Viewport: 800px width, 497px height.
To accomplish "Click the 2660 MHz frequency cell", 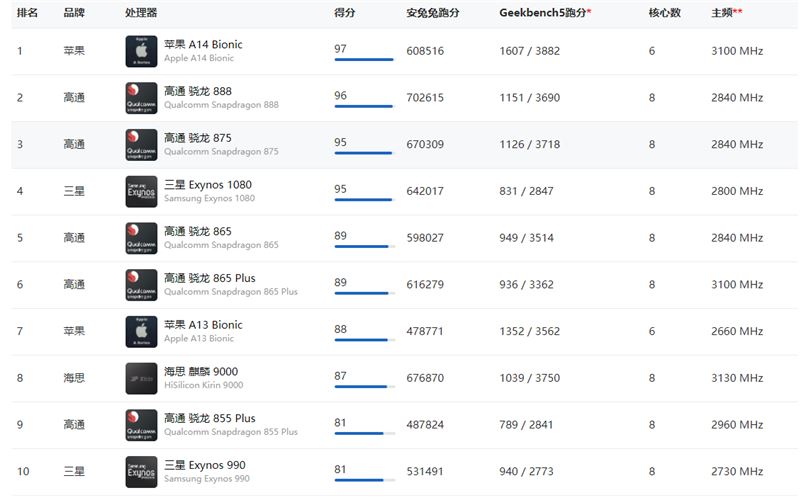I will pos(737,332).
